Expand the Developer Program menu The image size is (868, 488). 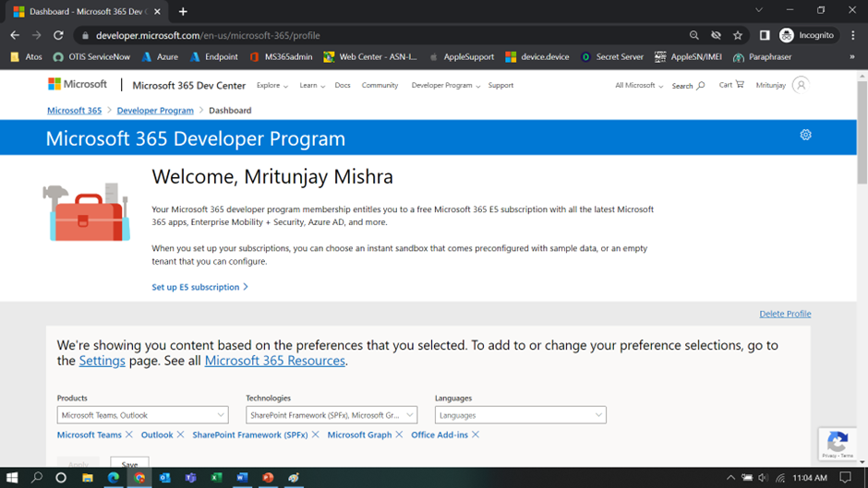pyautogui.click(x=446, y=85)
